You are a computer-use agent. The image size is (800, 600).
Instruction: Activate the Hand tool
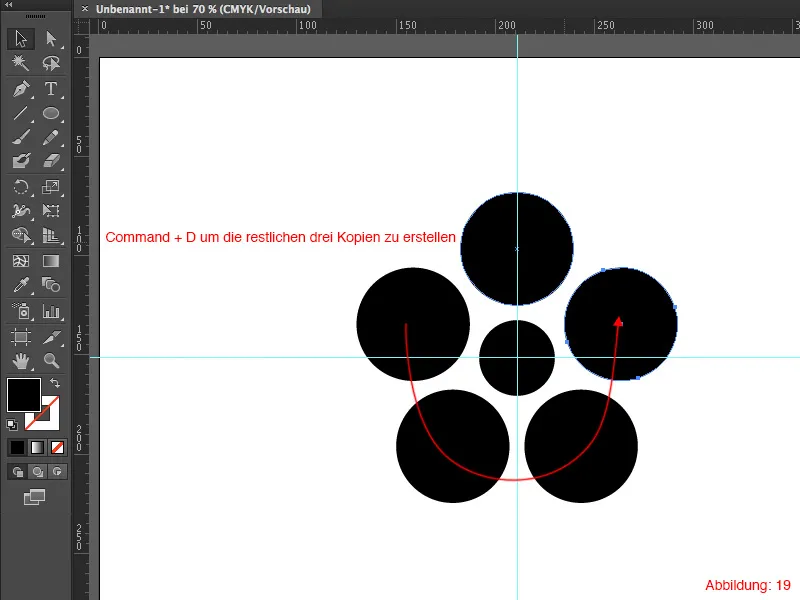tap(21, 361)
